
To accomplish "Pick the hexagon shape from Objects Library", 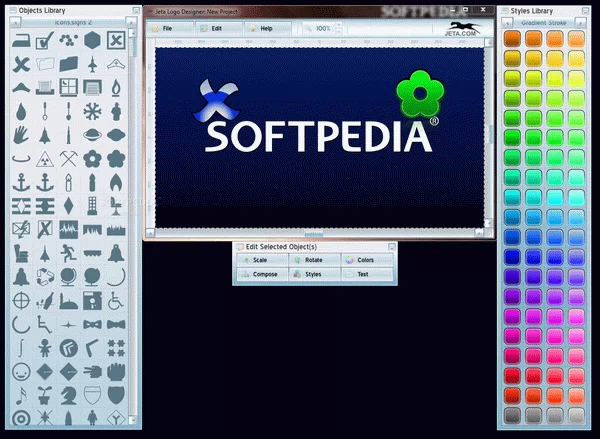I will pos(92,40).
